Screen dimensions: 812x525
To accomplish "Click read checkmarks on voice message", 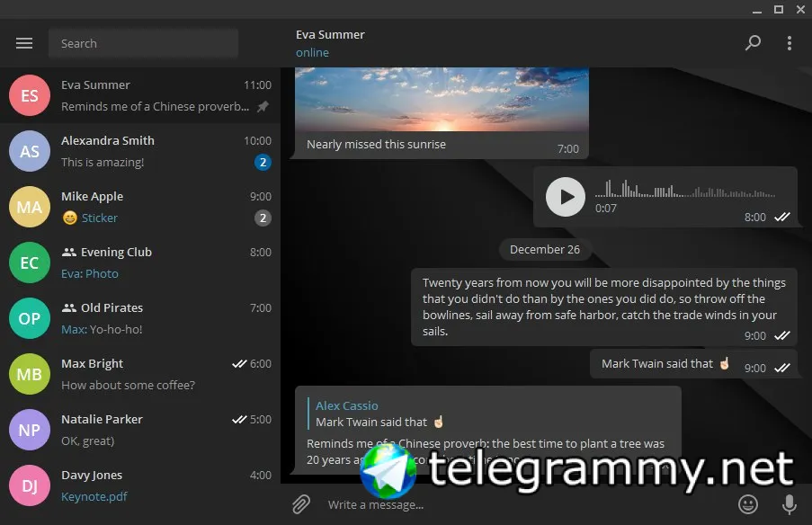I will tap(782, 217).
